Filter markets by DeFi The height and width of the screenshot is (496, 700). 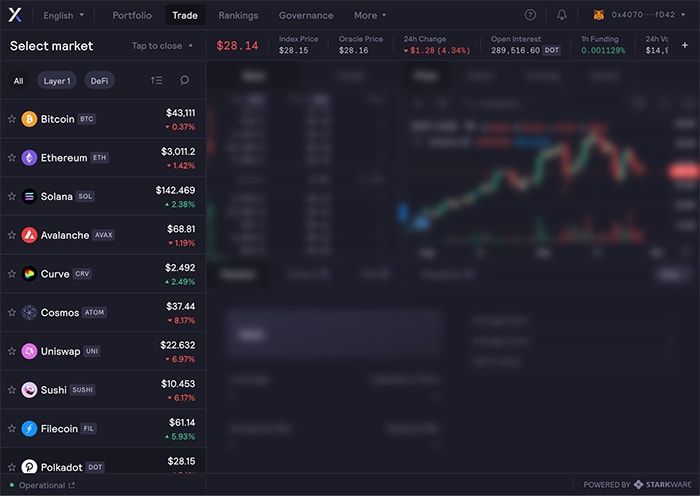(99, 81)
